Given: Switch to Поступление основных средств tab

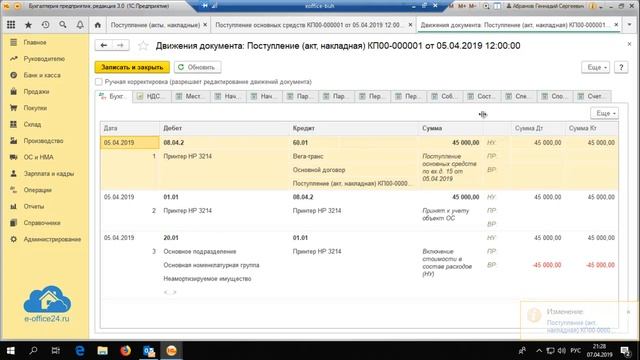Looking at the screenshot, I should coord(309,25).
